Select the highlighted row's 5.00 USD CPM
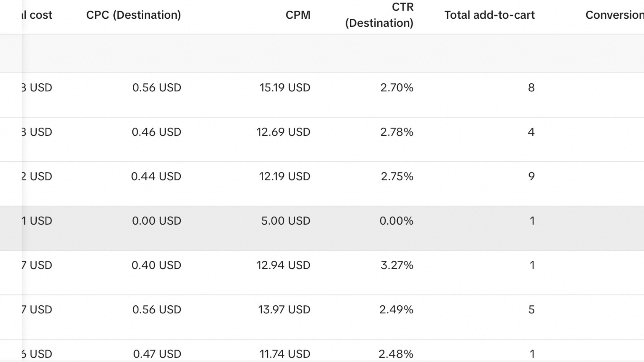This screenshot has height=362, width=644. click(x=285, y=221)
